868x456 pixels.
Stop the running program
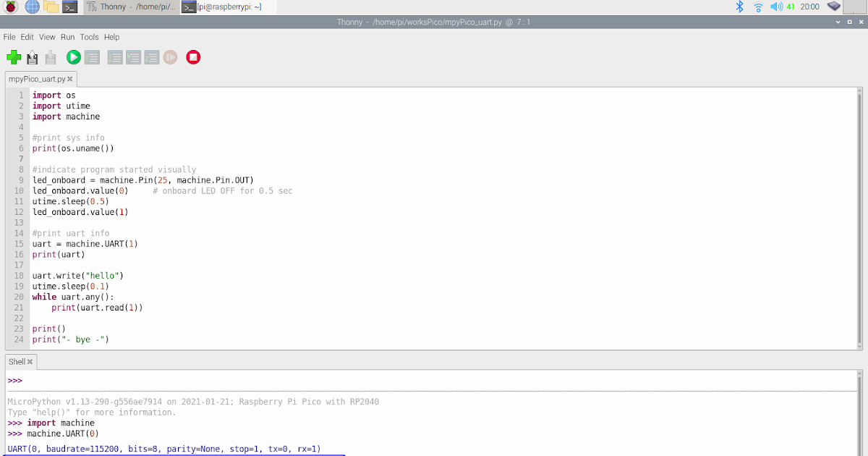[193, 57]
